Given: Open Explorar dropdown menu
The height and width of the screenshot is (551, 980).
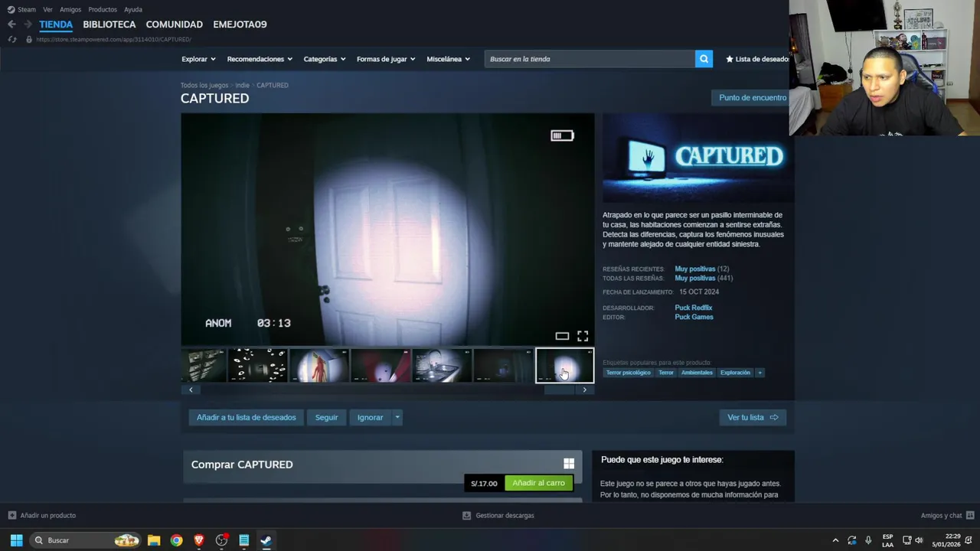Looking at the screenshot, I should pyautogui.click(x=198, y=59).
